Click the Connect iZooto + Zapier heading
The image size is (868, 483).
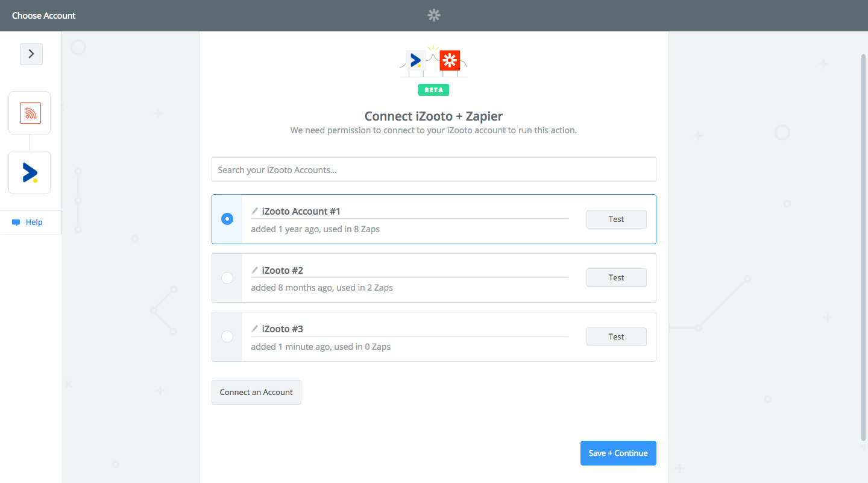click(x=433, y=116)
